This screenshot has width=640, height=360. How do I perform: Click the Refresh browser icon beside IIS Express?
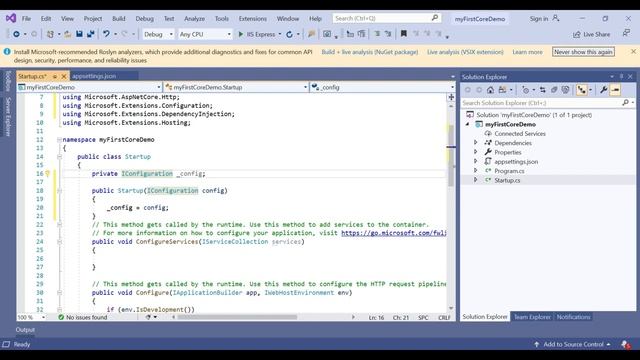289,34
